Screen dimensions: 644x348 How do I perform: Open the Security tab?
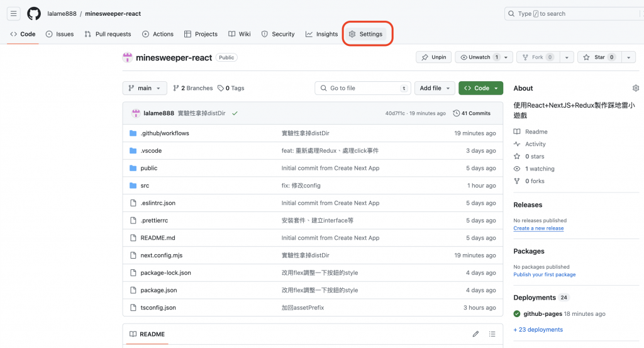278,34
